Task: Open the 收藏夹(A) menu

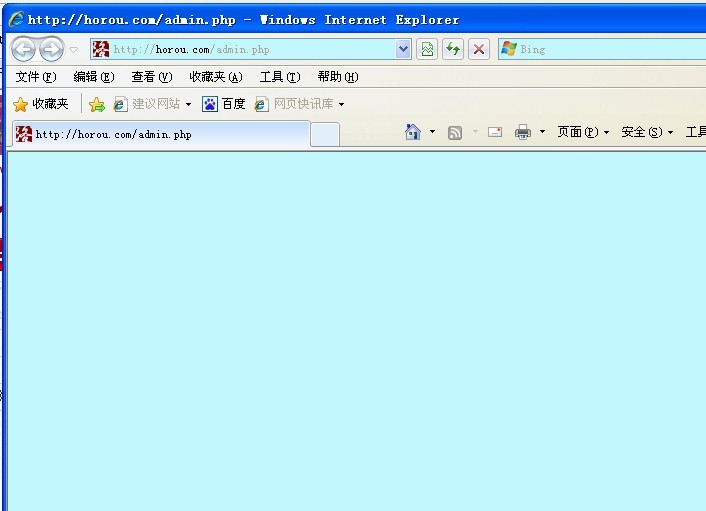Action: (x=216, y=77)
